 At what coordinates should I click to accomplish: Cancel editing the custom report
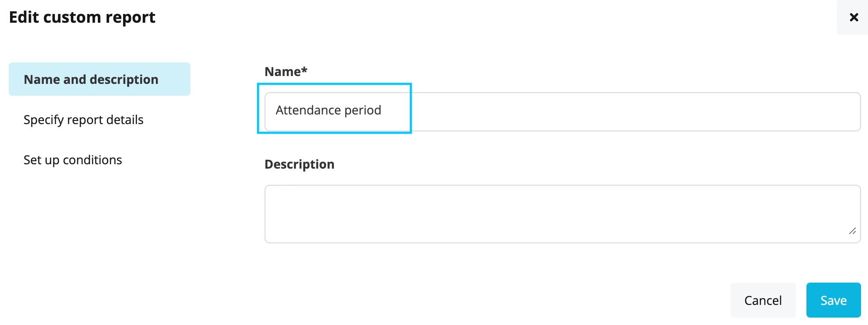pyautogui.click(x=763, y=300)
